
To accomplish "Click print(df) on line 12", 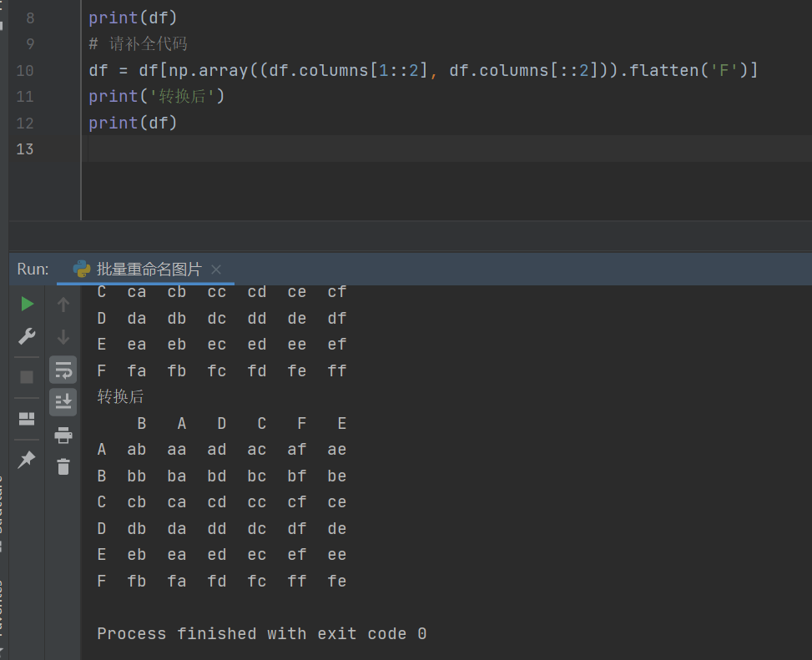I will click(x=133, y=123).
